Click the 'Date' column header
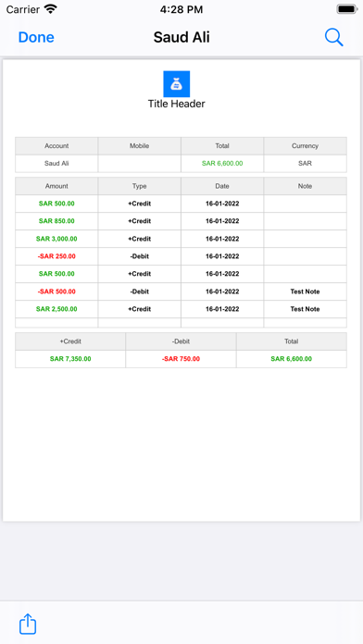Viewport: 363px width, 644px height. pos(222,186)
